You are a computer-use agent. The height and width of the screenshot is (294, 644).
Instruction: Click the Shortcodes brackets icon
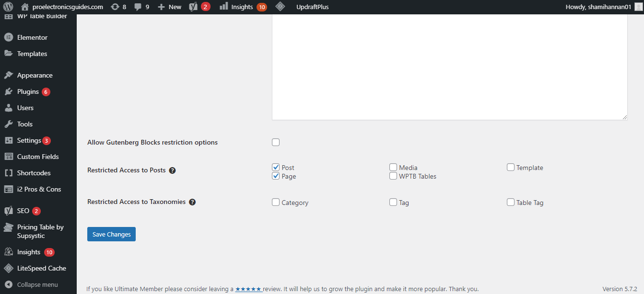tap(8, 173)
